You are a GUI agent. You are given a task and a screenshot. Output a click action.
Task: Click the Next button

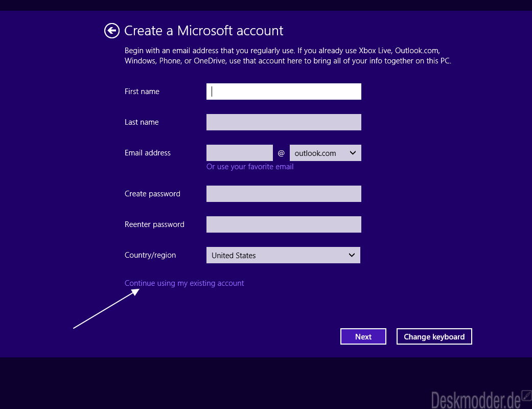click(x=363, y=336)
